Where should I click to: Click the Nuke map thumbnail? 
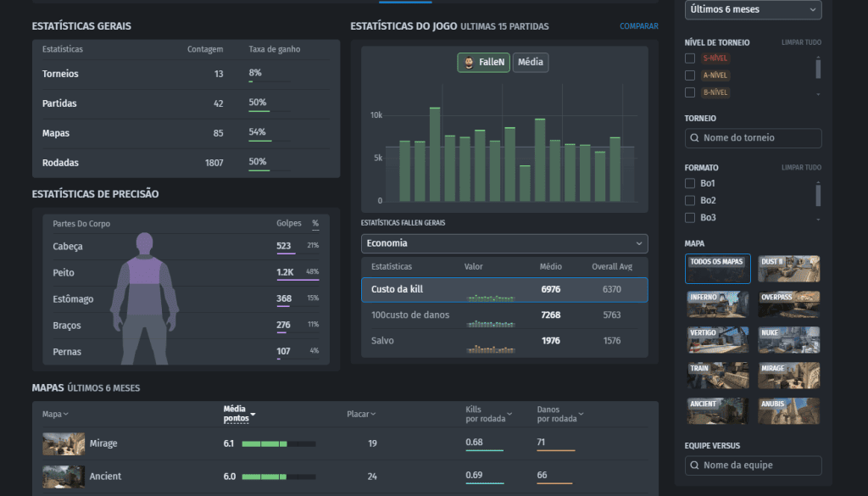[x=788, y=340]
